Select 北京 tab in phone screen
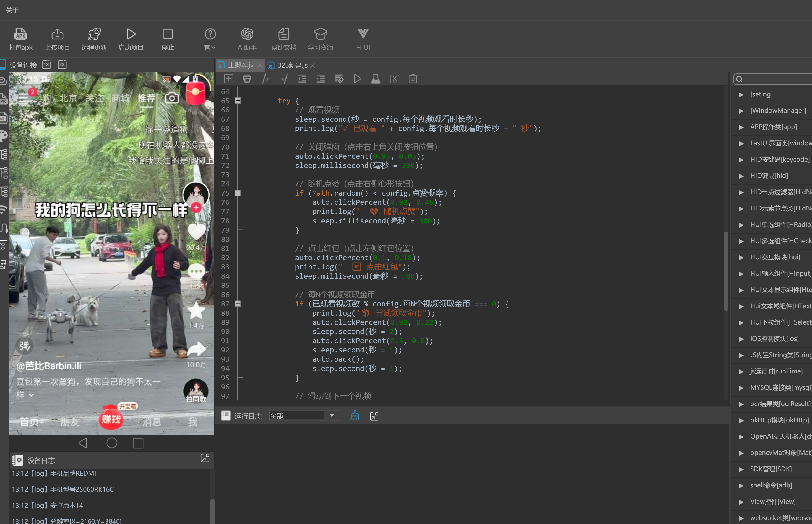 (x=68, y=98)
